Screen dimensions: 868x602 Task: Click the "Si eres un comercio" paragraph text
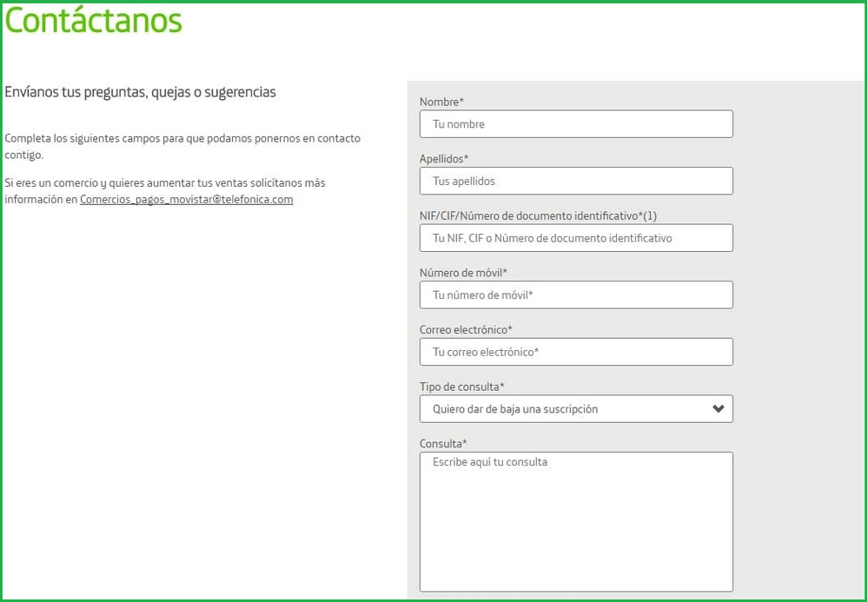tap(165, 183)
